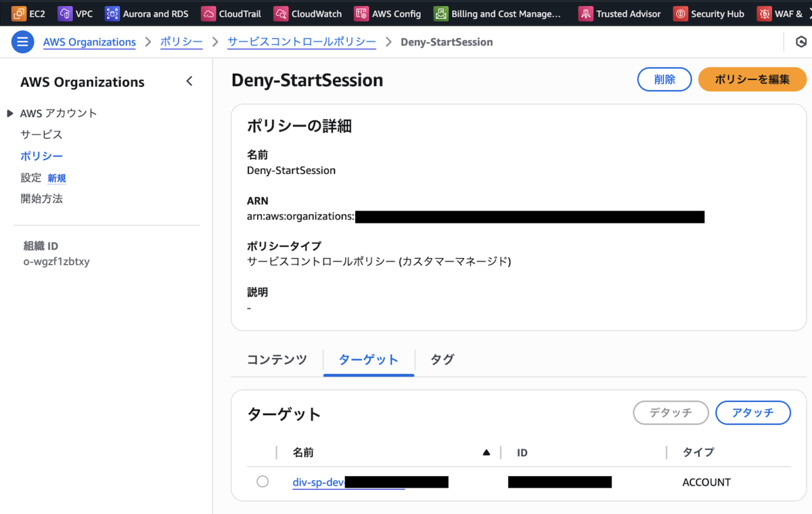The image size is (812, 514).
Task: Select the div-sp-dev account radio button
Action: pos(263,481)
